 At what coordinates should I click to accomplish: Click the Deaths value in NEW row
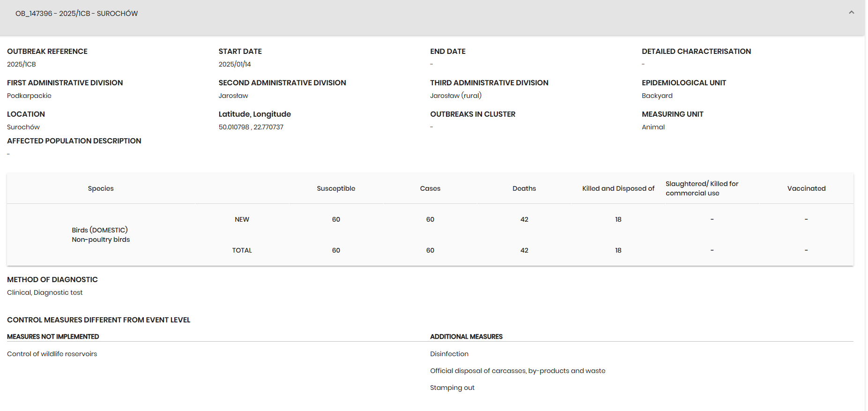tap(524, 219)
